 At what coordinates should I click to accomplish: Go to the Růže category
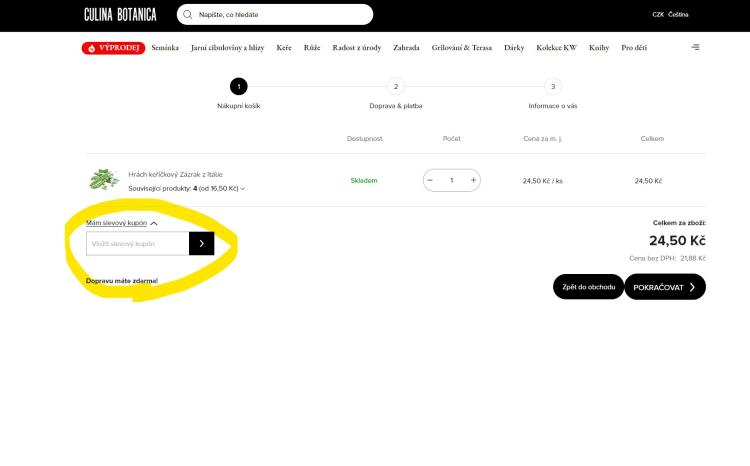coord(312,47)
